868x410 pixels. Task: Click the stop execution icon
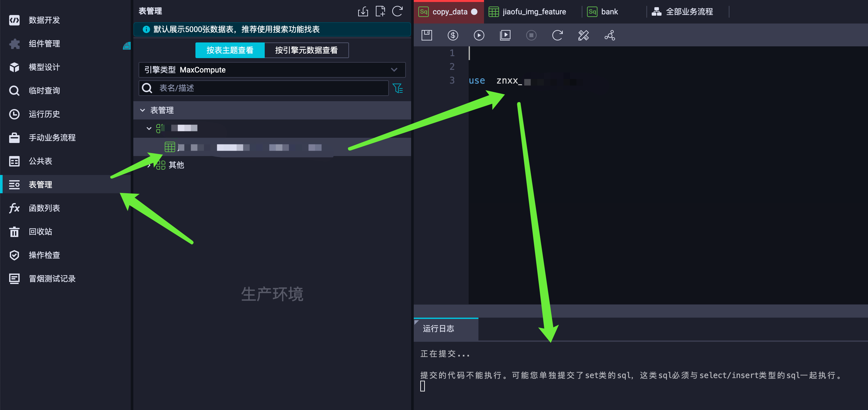(531, 35)
